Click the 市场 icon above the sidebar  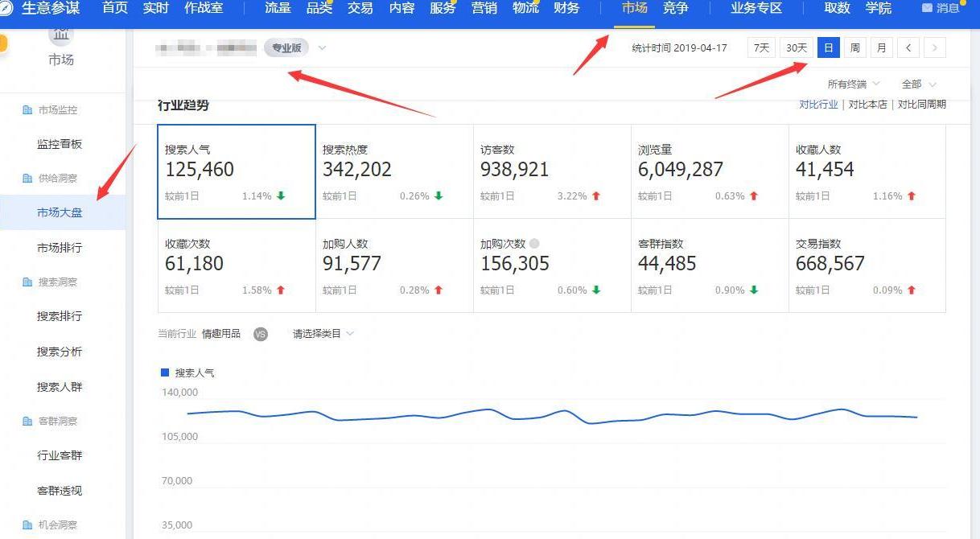click(61, 34)
